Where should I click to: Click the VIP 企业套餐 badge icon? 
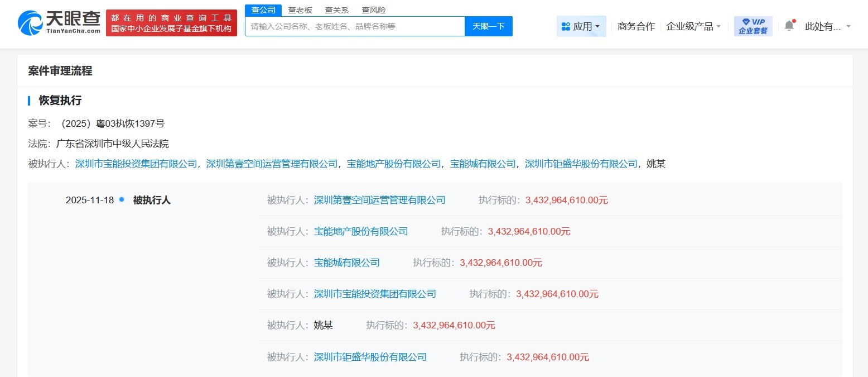coord(753,25)
